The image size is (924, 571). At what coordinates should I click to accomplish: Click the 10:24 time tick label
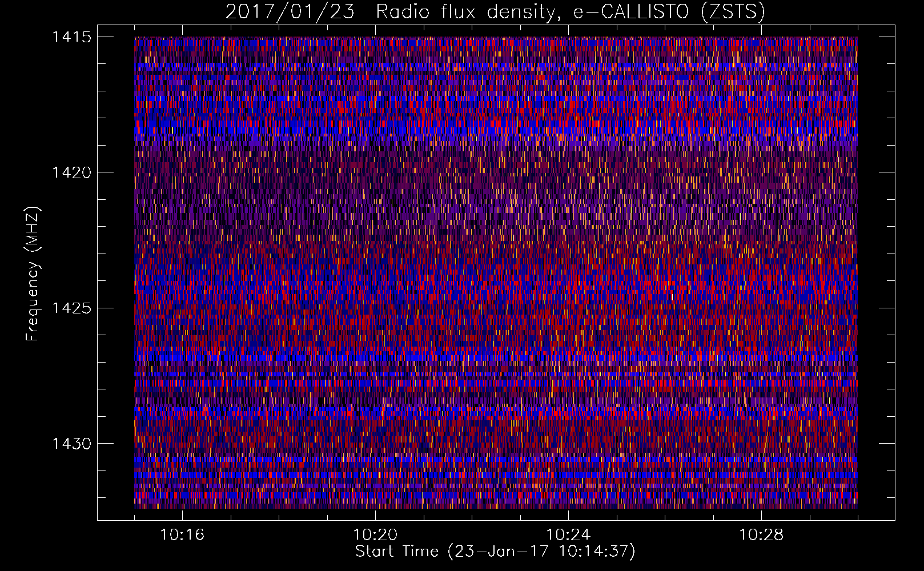pos(568,535)
